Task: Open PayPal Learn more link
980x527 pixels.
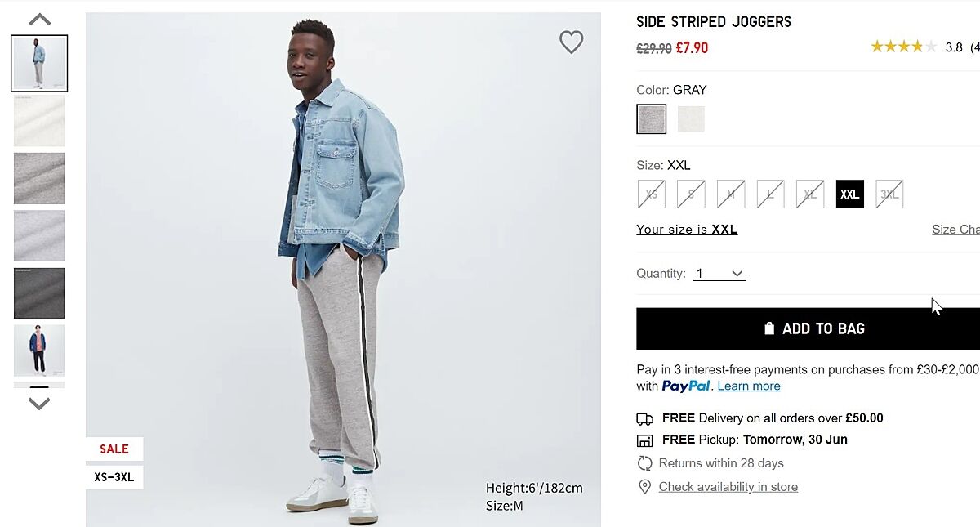Action: coord(749,386)
